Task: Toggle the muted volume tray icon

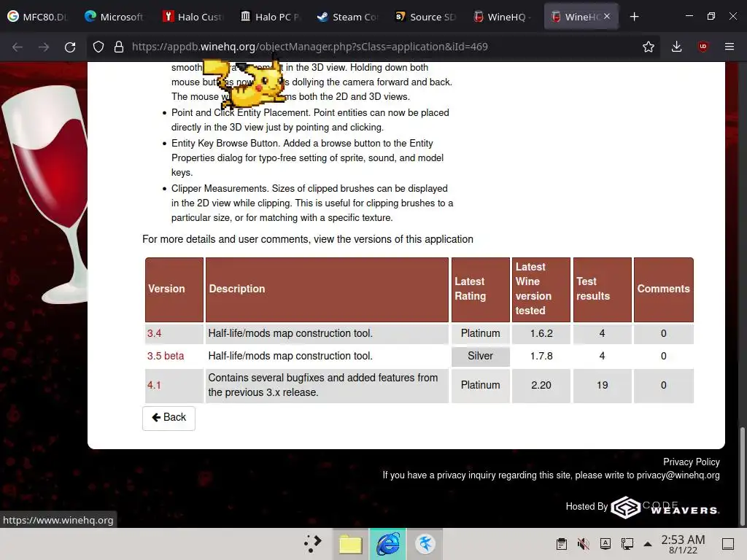Action: click(x=583, y=544)
